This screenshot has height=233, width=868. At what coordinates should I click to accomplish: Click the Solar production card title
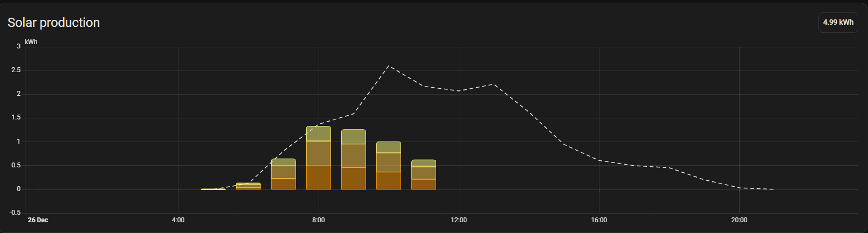click(53, 23)
